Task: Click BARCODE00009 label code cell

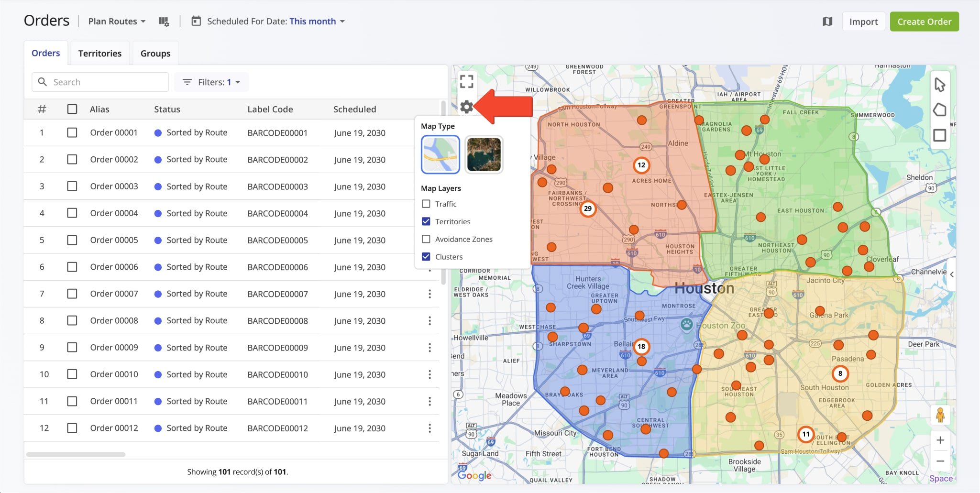Action: [277, 348]
